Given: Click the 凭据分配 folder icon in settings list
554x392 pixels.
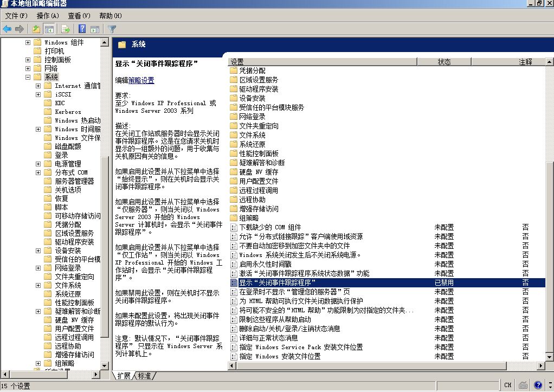Looking at the screenshot, I should click(x=234, y=70).
